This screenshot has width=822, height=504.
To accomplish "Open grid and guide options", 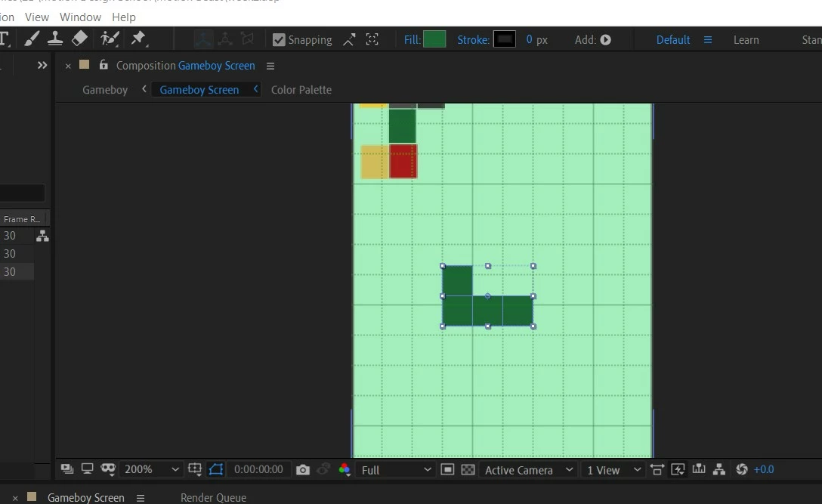I will (195, 469).
